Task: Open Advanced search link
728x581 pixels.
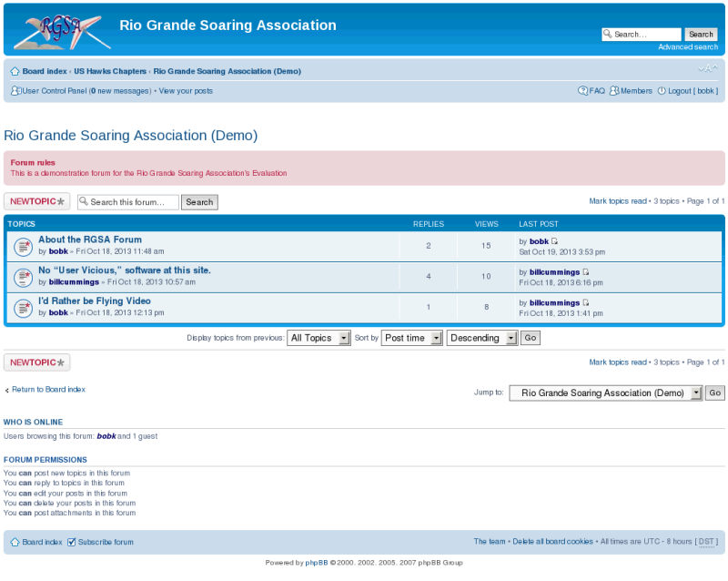Action: click(x=688, y=47)
